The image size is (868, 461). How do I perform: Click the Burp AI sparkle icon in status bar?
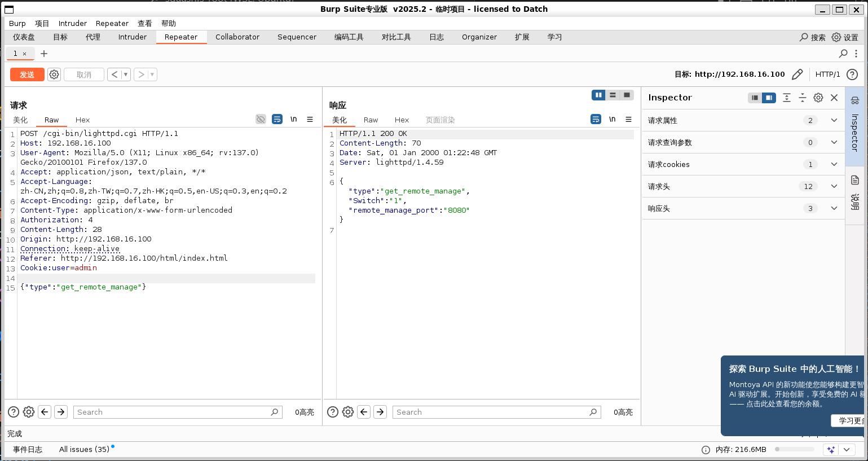[x=831, y=450]
